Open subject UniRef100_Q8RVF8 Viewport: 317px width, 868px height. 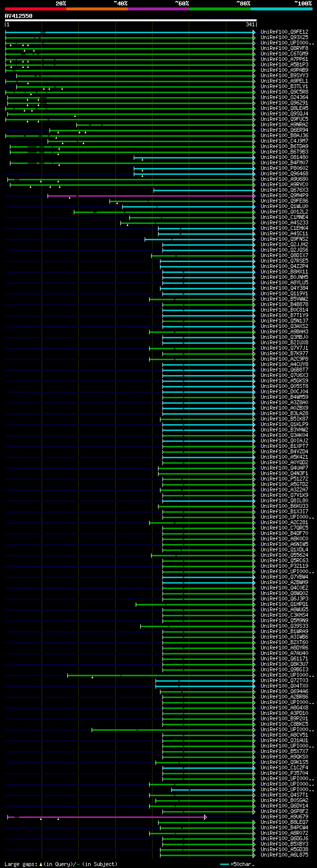[284, 49]
